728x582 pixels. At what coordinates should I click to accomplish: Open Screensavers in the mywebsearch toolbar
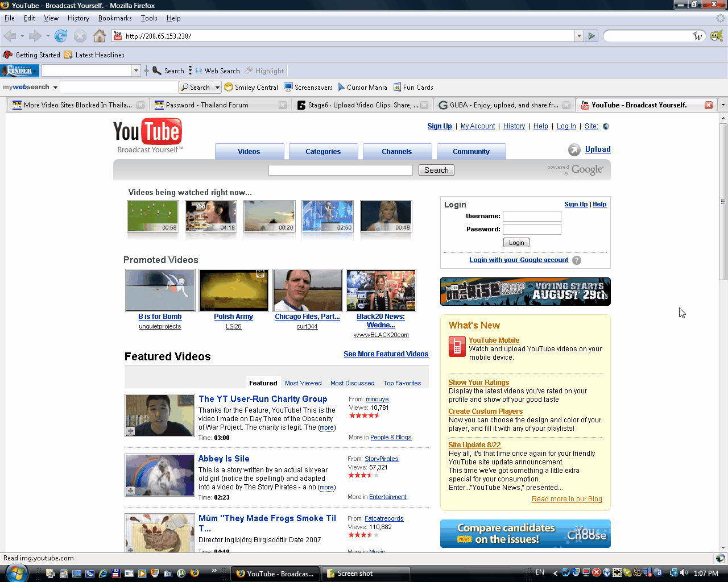click(x=308, y=87)
